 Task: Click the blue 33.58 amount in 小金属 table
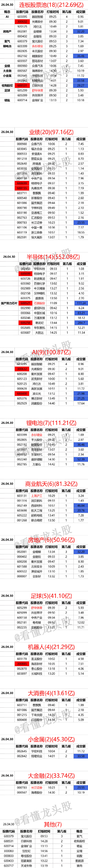(x=81, y=756)
